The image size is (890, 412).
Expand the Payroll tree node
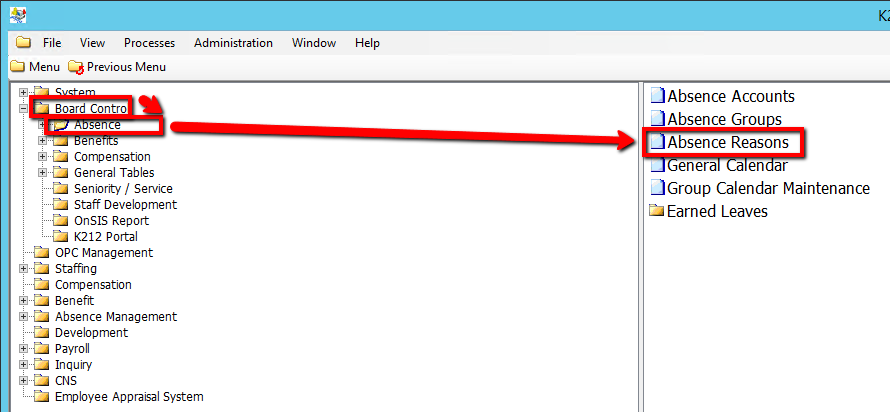tap(24, 349)
